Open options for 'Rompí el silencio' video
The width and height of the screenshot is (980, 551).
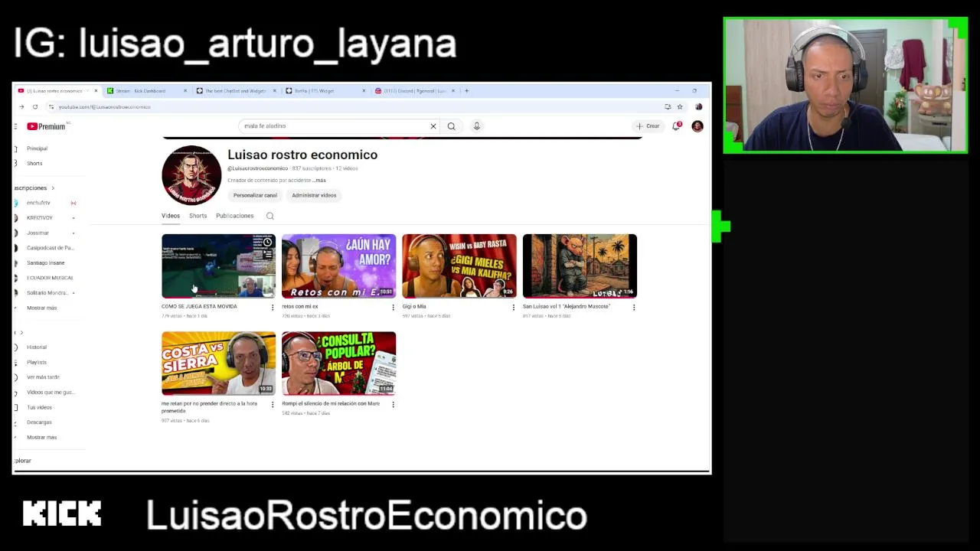pos(393,405)
